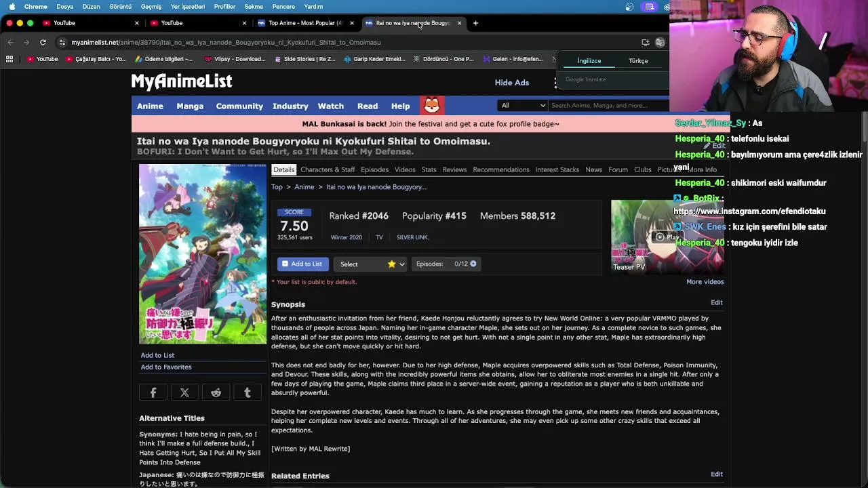Click the site information icon in address bar
This screenshot has width=868, height=488.
[62, 42]
